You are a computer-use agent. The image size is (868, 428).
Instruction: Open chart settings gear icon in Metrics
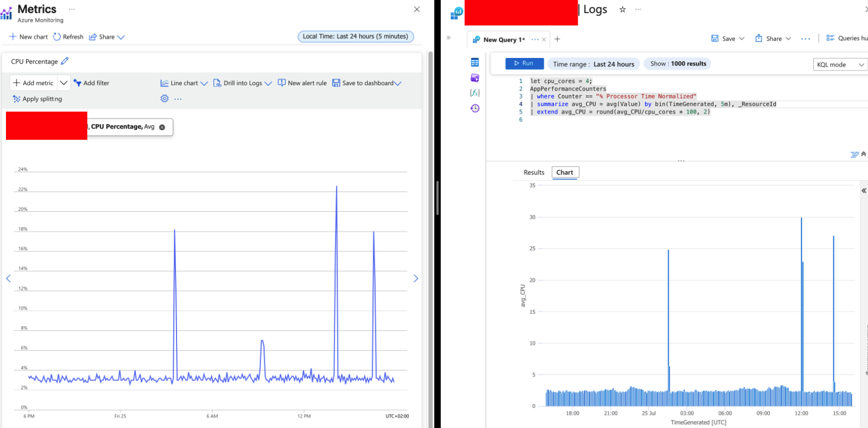pos(165,99)
